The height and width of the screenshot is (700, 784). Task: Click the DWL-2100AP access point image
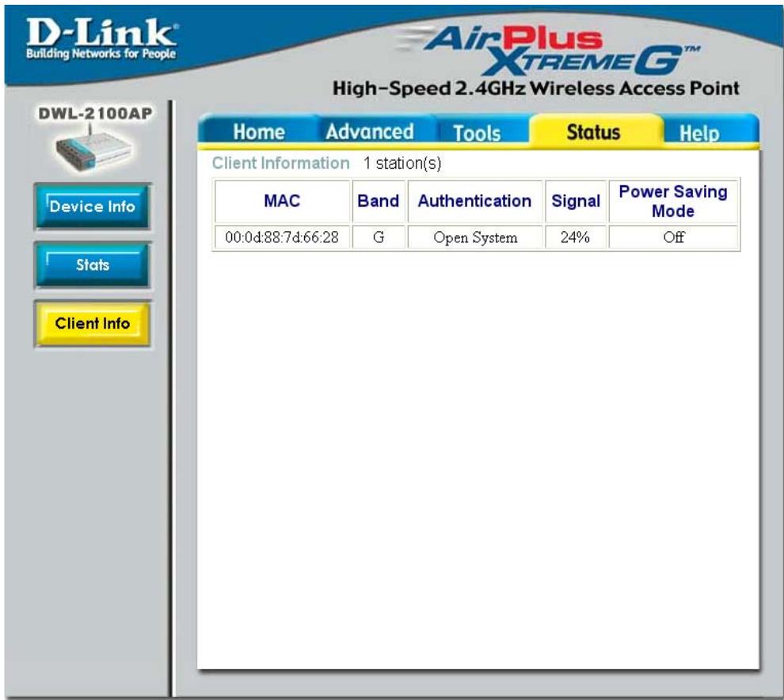(93, 150)
